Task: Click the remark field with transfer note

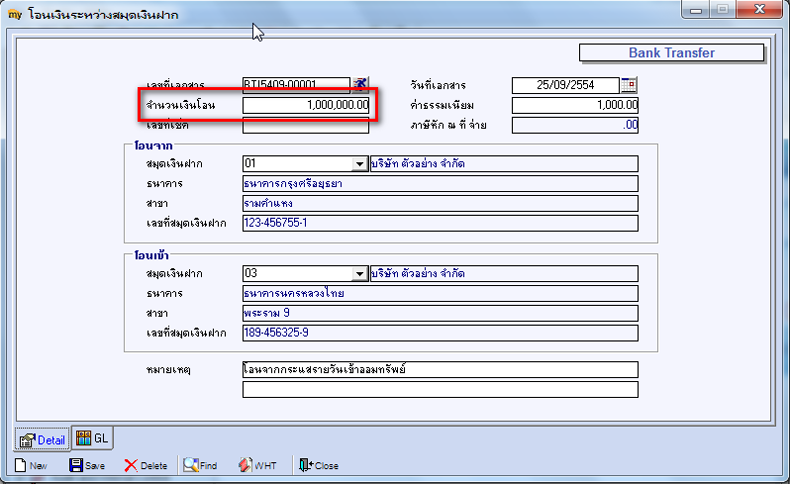Action: click(x=440, y=370)
